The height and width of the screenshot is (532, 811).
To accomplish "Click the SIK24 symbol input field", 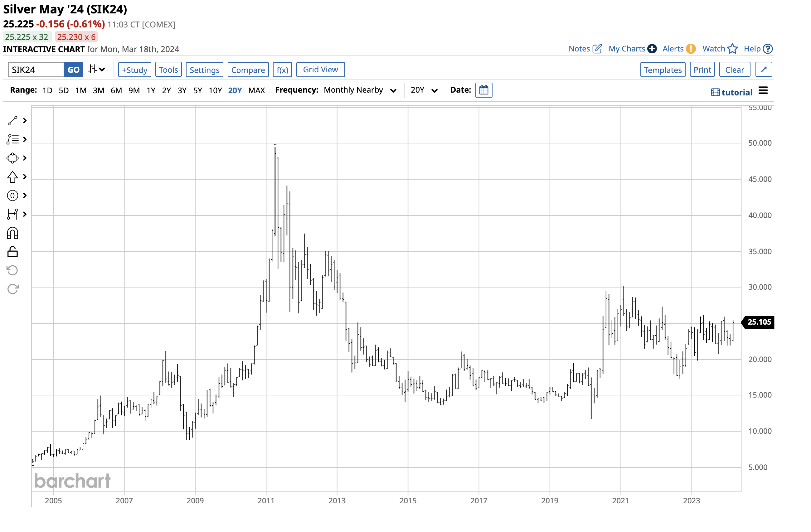I will point(36,70).
